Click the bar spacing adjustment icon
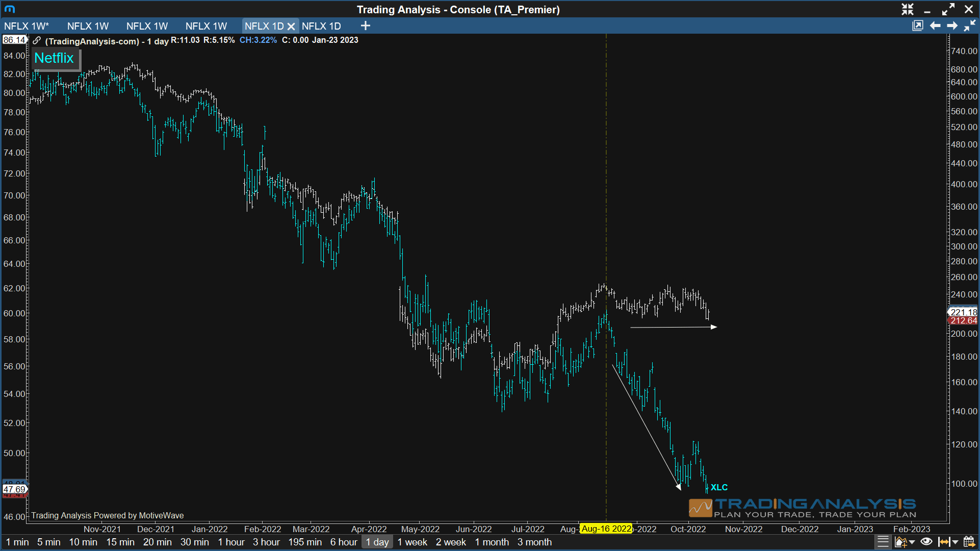Viewport: 980px width, 551px height. [944, 542]
